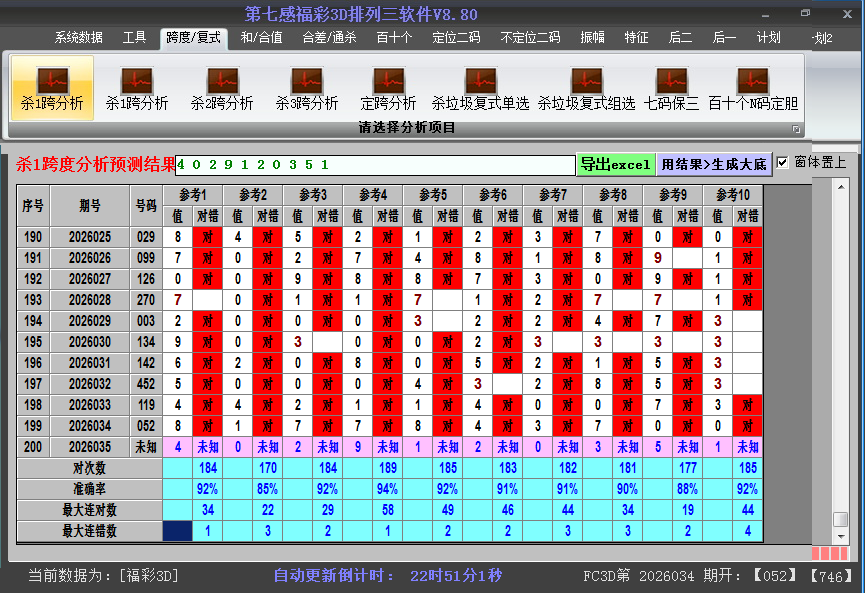865x593 pixels.
Task: Open 杀垃圾复式单选 analysis
Action: pyautogui.click(x=480, y=88)
